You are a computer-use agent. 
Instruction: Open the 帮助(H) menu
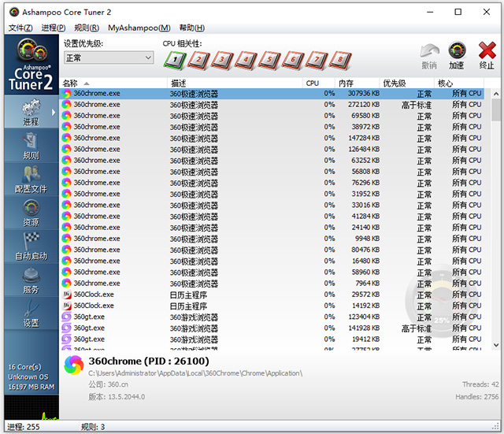click(192, 28)
